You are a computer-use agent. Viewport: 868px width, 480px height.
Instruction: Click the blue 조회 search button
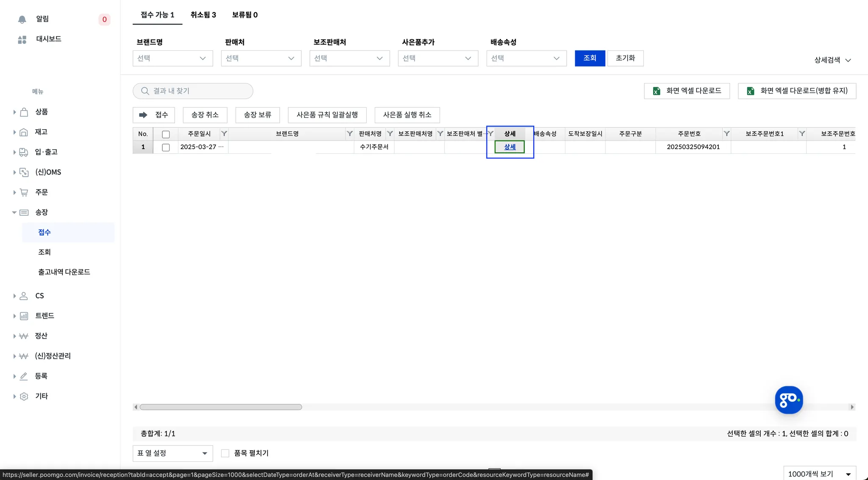[x=590, y=58]
